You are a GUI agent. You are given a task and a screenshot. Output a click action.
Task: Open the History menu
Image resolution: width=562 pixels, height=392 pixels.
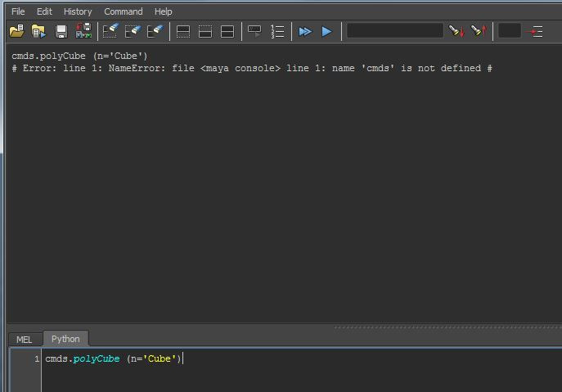pos(78,11)
